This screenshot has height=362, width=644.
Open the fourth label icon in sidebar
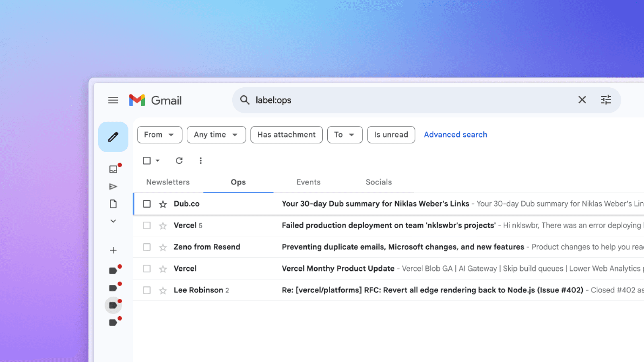pos(113,323)
